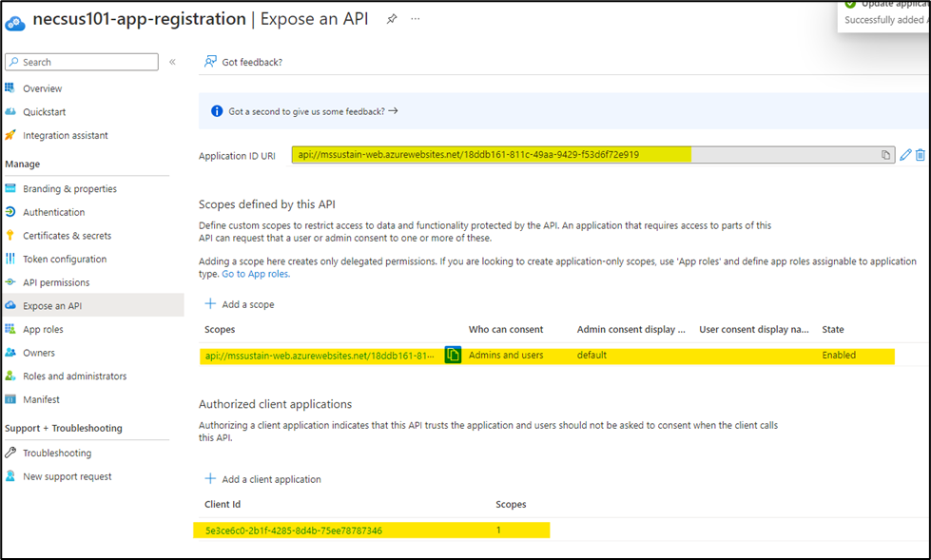Click the Roles and administrators icon
This screenshot has width=931, height=560.
click(10, 376)
